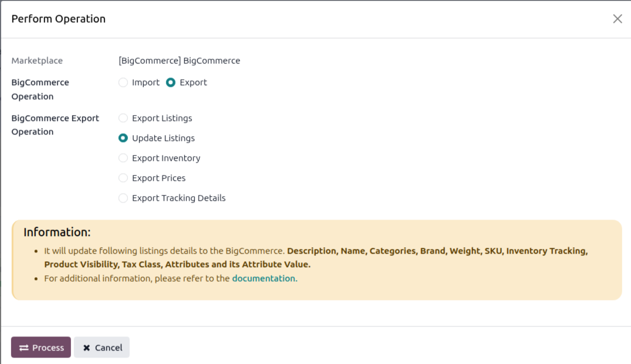Choose the Export Listings option

click(x=123, y=118)
